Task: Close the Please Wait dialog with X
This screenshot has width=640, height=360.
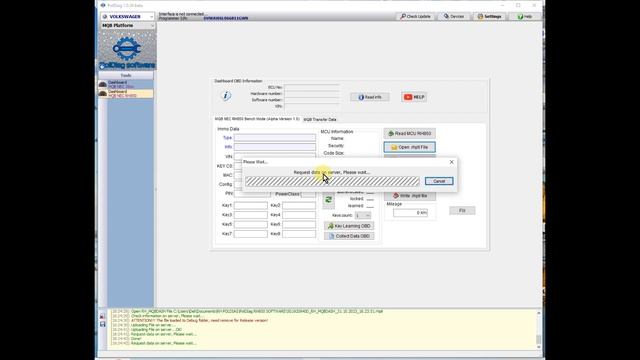Action: [x=451, y=162]
